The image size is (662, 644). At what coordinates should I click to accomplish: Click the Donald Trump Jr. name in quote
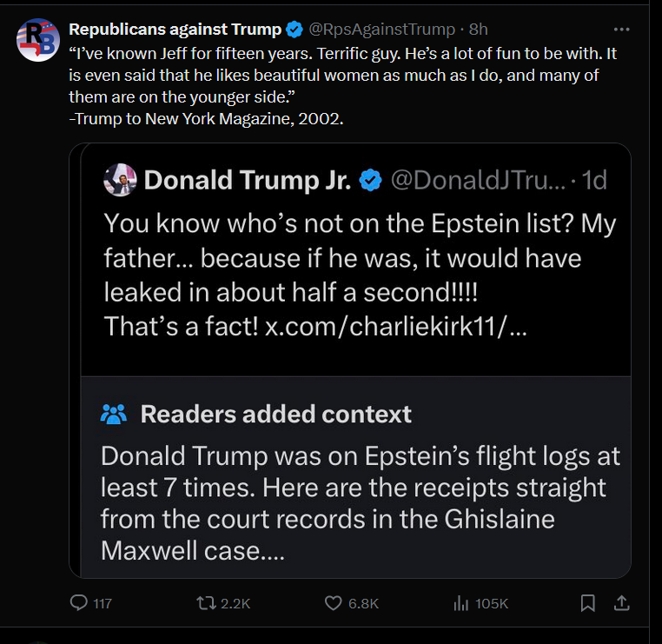248,180
